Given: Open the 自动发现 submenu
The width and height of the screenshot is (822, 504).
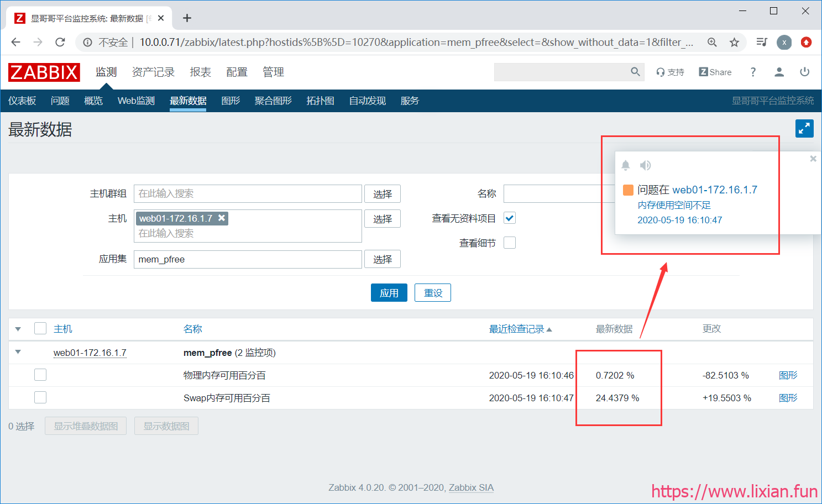Looking at the screenshot, I should coord(367,101).
